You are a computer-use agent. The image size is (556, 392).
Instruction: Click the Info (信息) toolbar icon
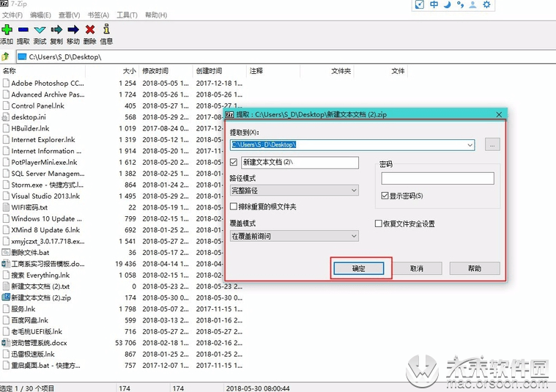tap(107, 30)
